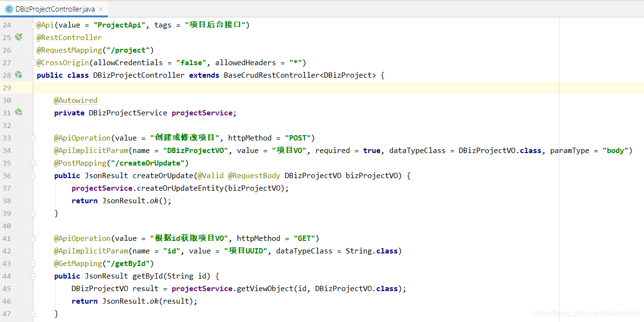Click the autowired dependency gutter icon on line 31

(19, 112)
